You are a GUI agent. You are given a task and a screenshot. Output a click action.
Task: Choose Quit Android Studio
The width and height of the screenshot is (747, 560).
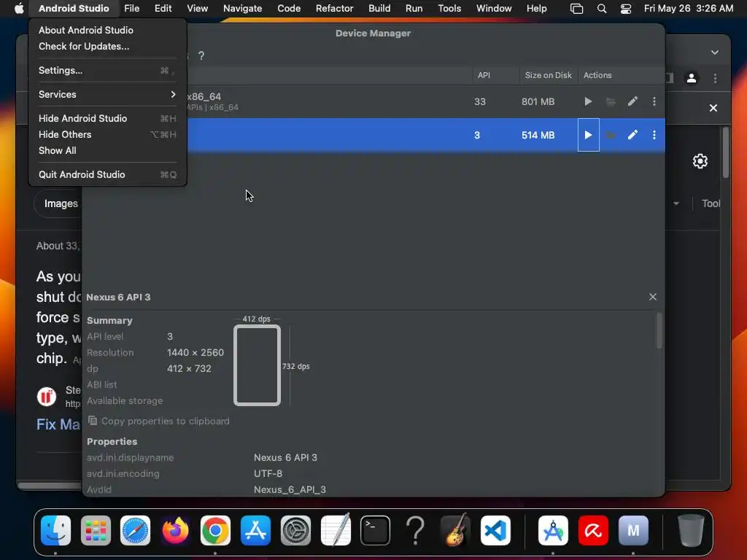pyautogui.click(x=108, y=174)
